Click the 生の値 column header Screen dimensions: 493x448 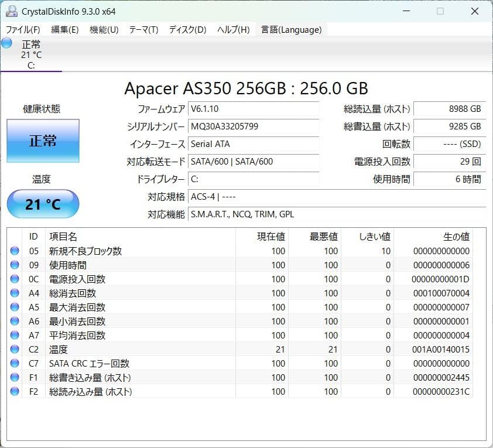433,237
